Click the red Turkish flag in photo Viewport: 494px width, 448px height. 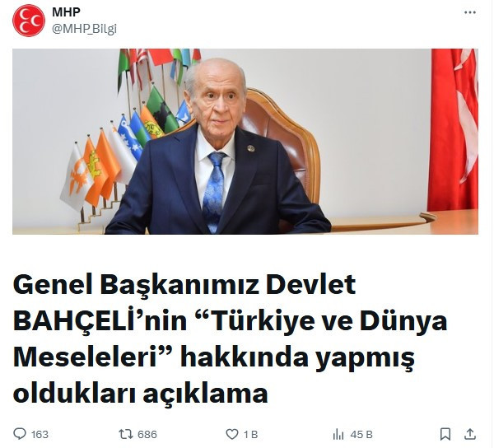453,129
